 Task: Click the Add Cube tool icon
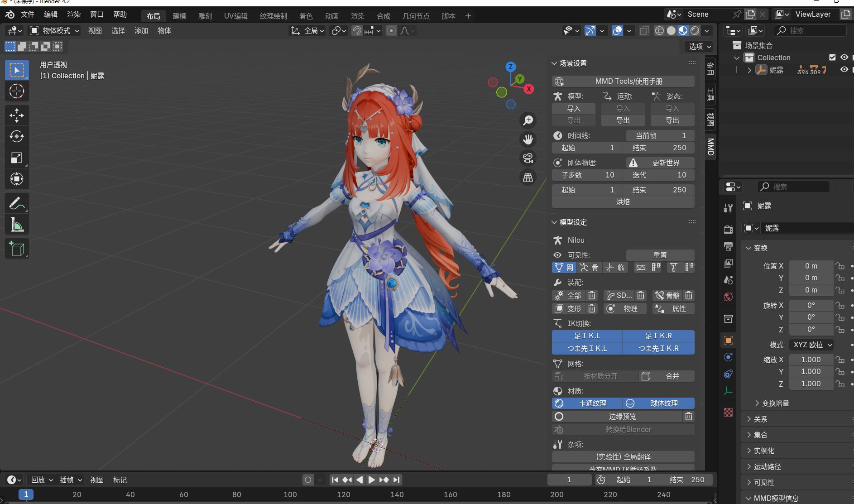[17, 249]
